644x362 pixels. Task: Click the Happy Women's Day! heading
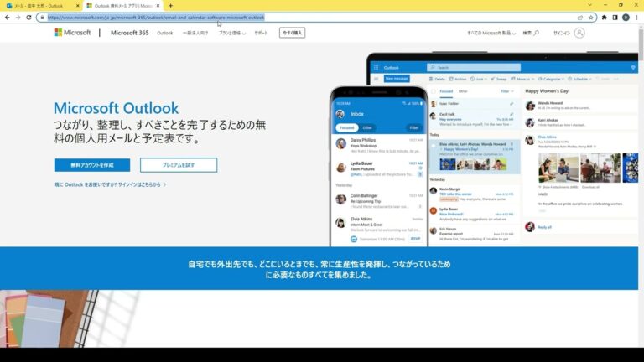tap(547, 91)
